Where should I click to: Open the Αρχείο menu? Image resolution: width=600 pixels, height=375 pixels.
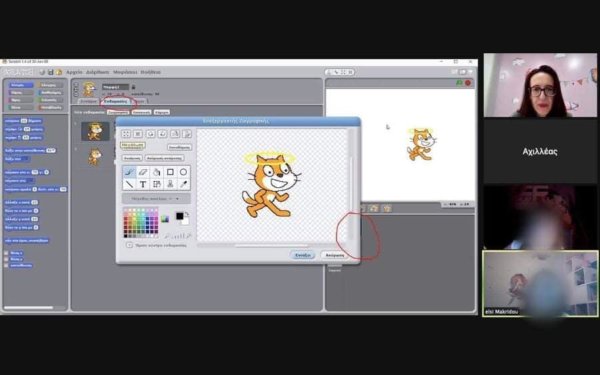(x=74, y=72)
